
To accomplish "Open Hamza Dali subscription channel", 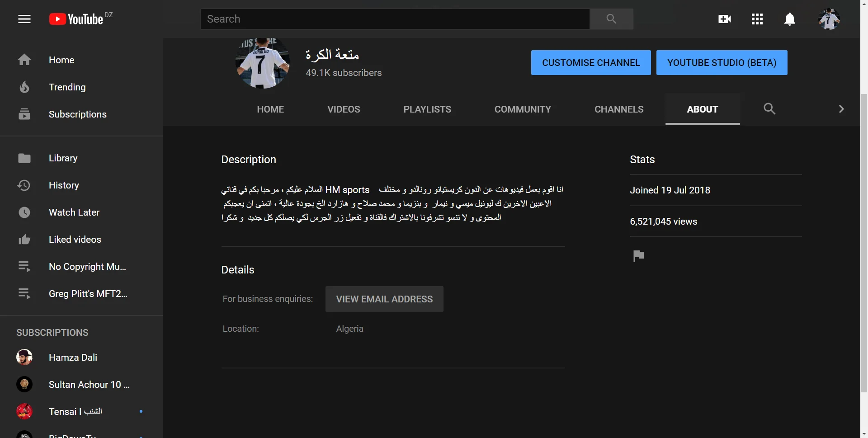I will pos(72,358).
